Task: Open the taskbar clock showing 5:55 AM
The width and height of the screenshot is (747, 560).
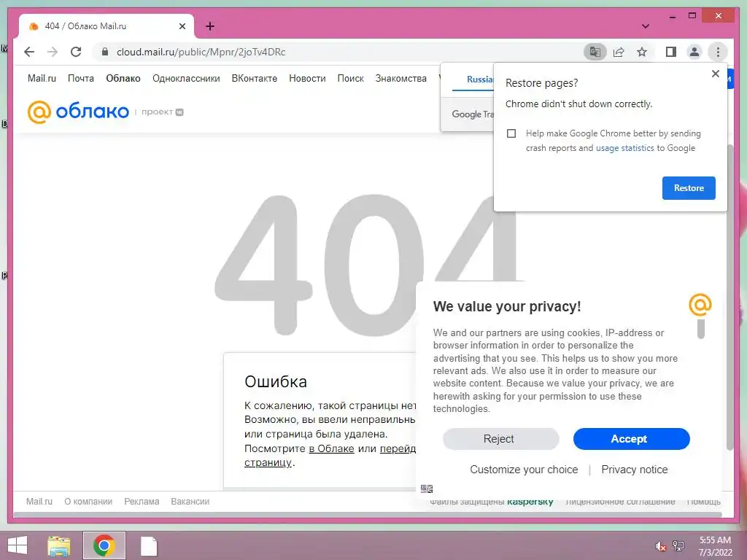Action: tap(715, 546)
